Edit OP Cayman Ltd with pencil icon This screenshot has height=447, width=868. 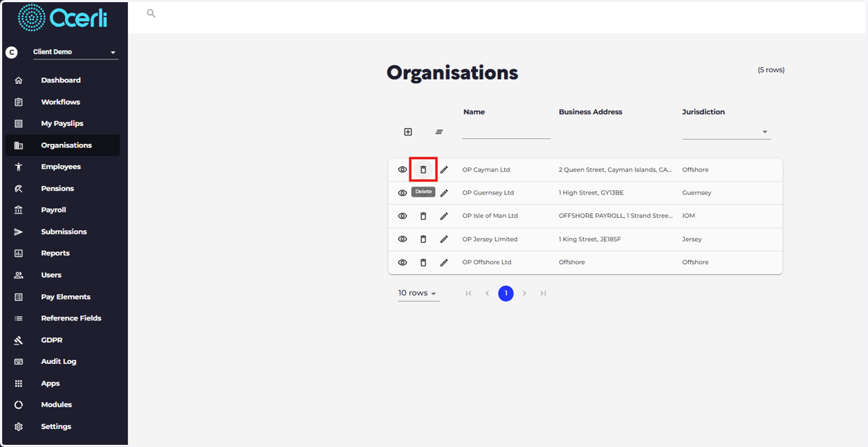pos(444,170)
